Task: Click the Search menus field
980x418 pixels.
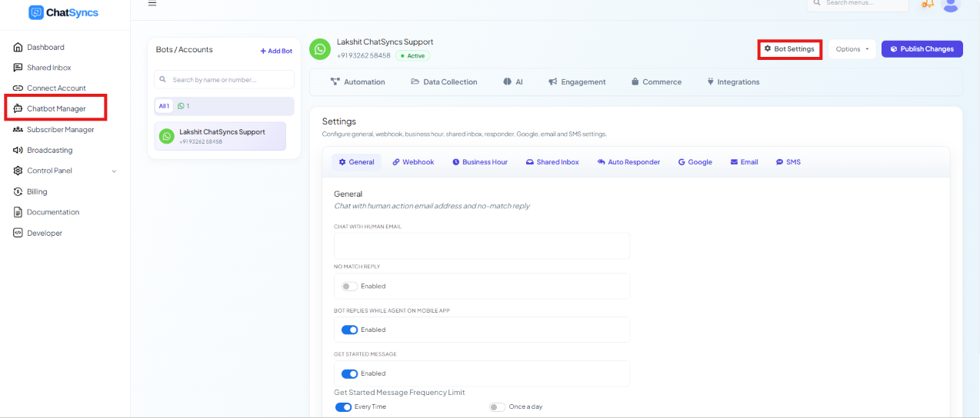Action: click(x=858, y=4)
